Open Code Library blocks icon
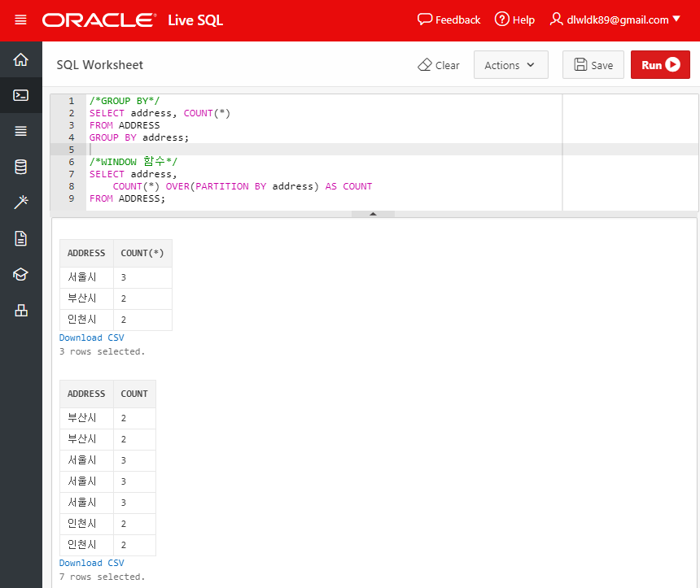Viewport: 700px width, 588px height. coord(20,310)
